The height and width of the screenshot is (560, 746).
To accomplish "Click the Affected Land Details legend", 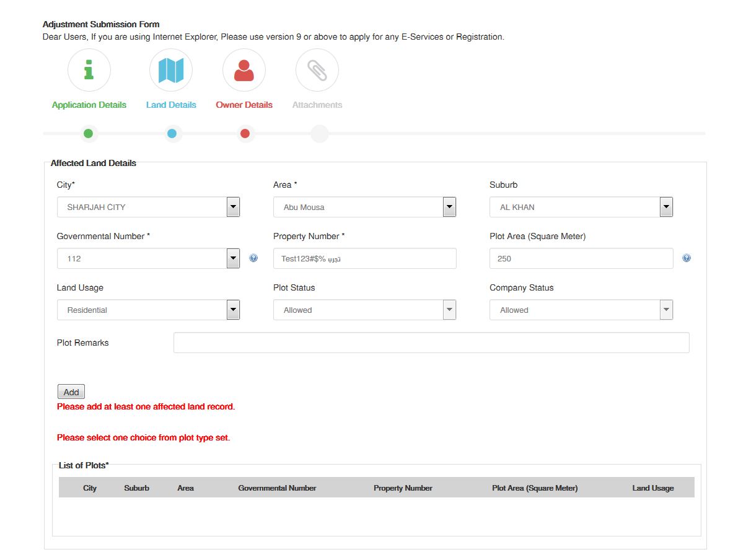I will point(94,164).
